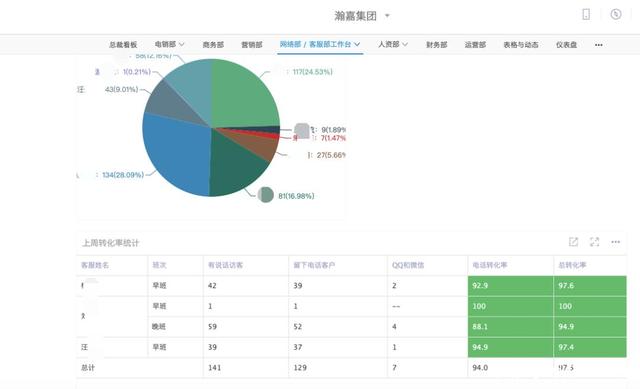Expand the 电销部 tab dropdown
Viewport: 640px width, 389px height.
point(182,44)
